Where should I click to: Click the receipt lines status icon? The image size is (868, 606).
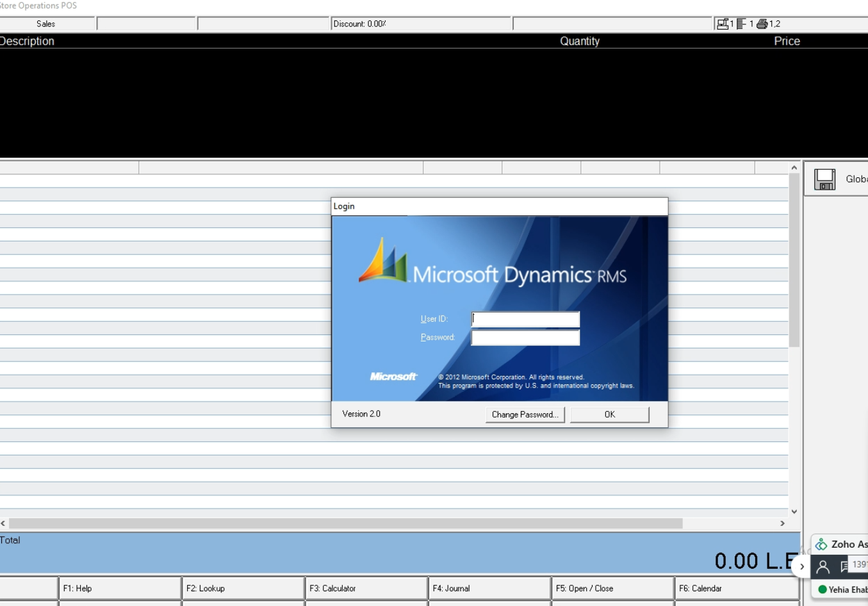click(x=741, y=24)
